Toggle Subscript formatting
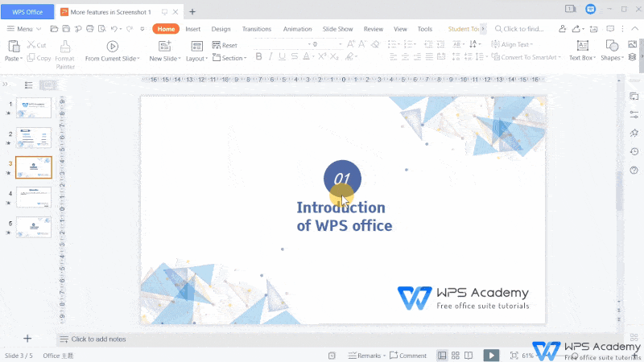 coord(334,56)
